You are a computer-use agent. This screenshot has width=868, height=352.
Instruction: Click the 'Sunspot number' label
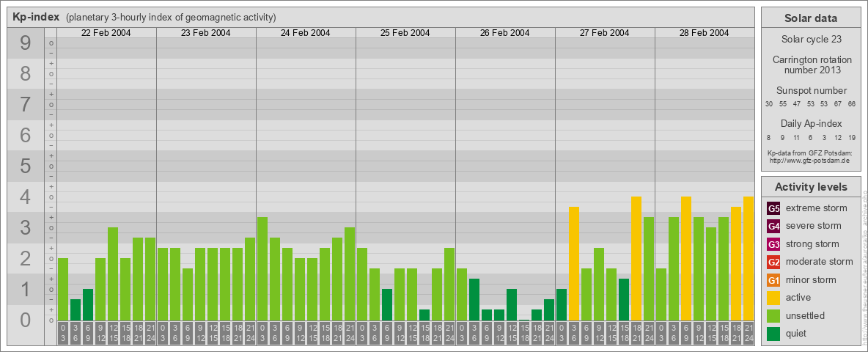811,91
